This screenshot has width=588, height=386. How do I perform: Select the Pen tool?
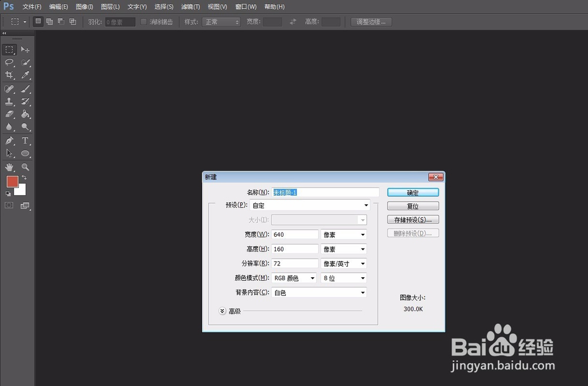(x=9, y=142)
